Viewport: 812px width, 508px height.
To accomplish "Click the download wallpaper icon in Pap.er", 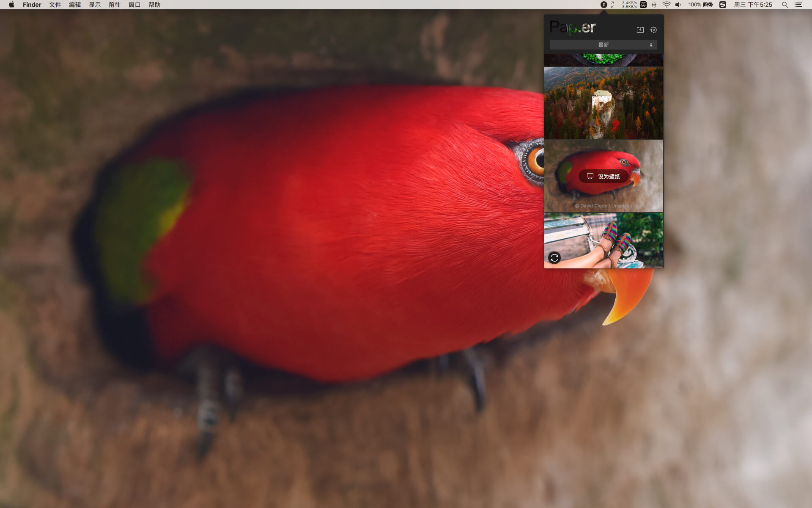I will [640, 30].
